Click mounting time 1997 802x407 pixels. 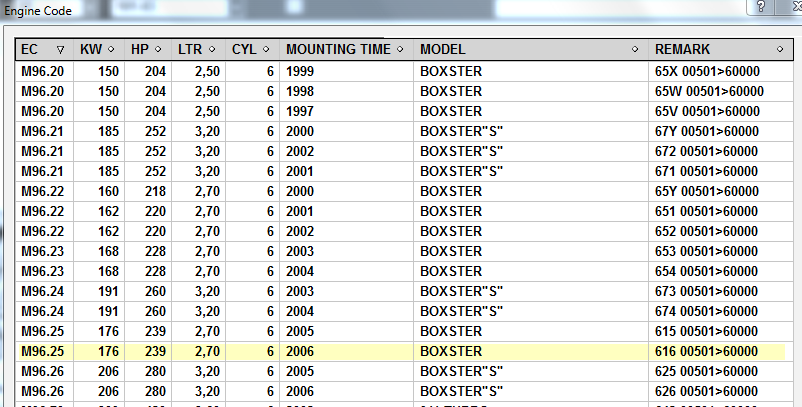(x=300, y=111)
